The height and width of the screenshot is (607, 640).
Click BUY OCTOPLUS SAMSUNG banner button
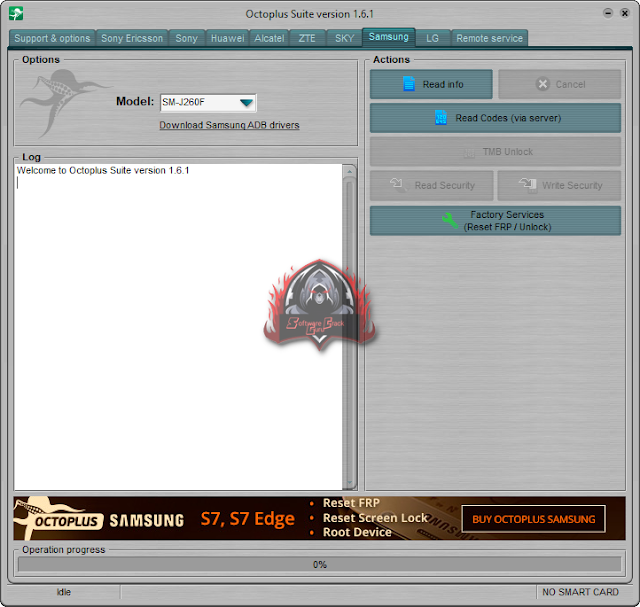(x=533, y=519)
